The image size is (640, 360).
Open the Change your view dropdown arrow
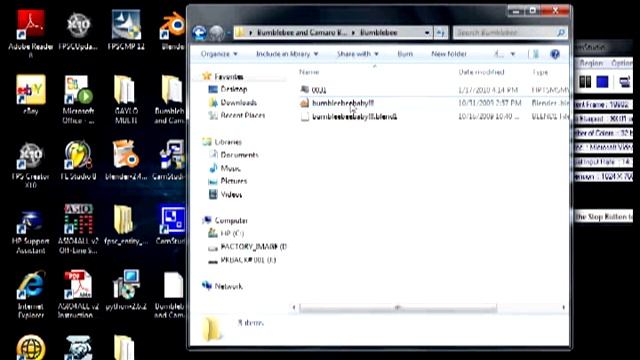(x=513, y=54)
